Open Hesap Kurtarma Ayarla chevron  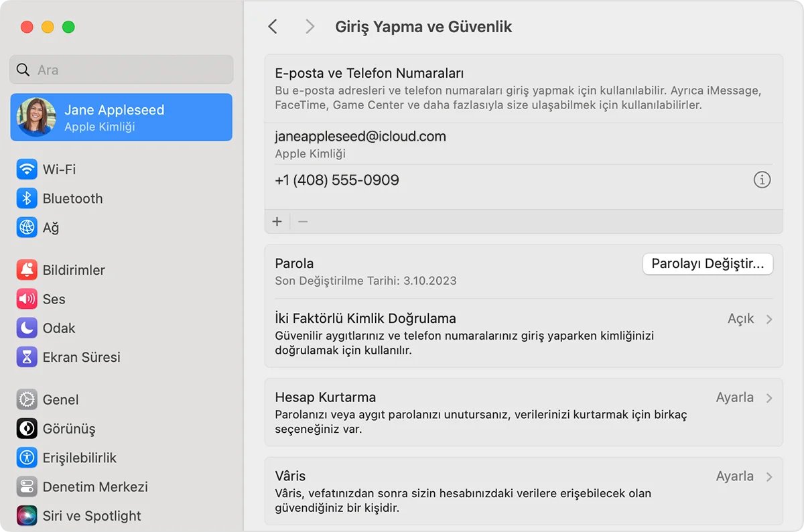click(769, 398)
